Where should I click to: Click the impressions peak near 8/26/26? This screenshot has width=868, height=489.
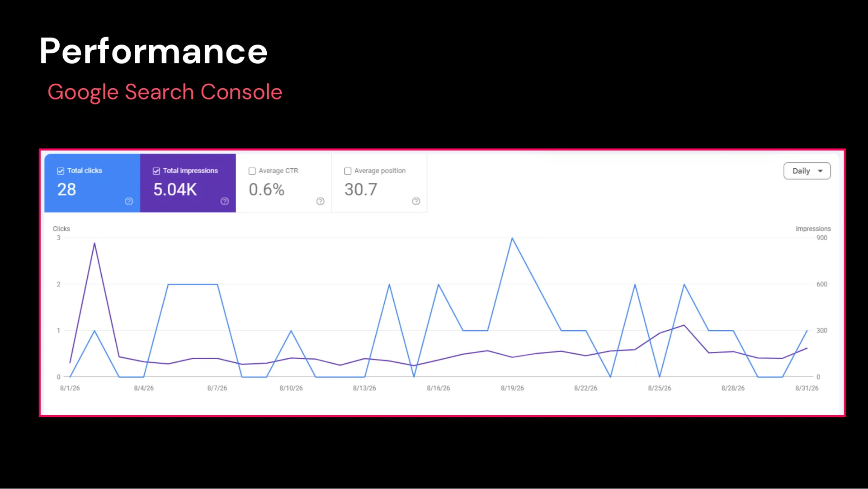point(684,325)
